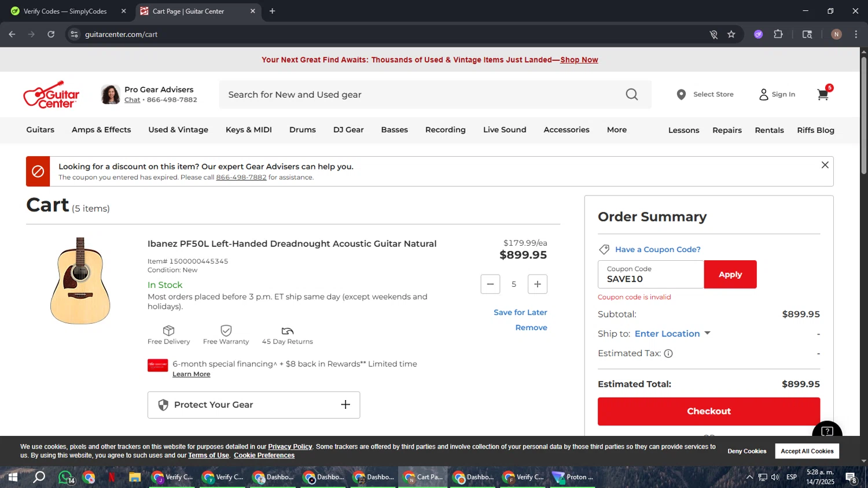Open WhatsApp from taskbar
Screen dimensions: 868x488
tap(65, 477)
